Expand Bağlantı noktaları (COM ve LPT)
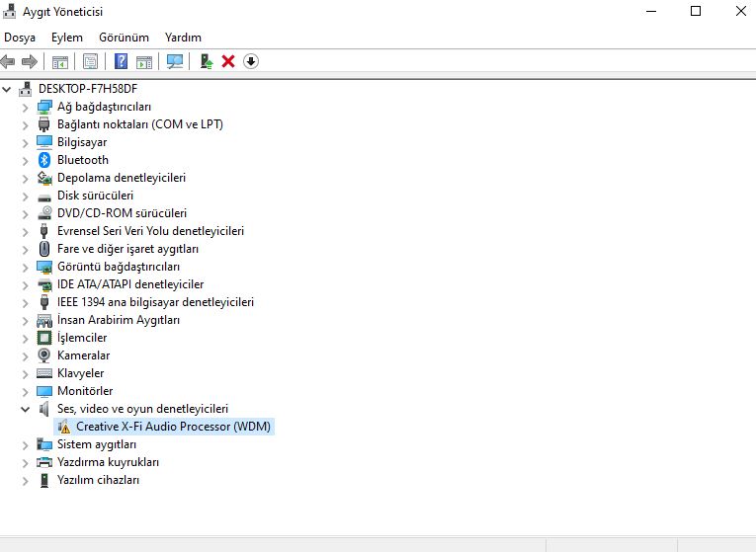Viewport: 756px width, 552px height. (25, 125)
